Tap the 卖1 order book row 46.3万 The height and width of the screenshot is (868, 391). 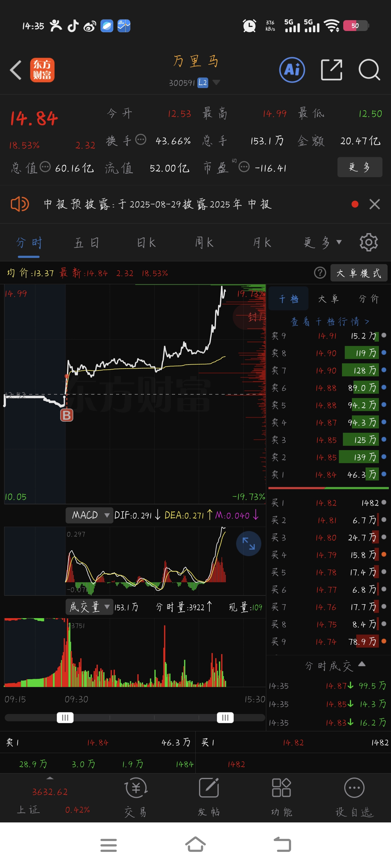tap(329, 475)
